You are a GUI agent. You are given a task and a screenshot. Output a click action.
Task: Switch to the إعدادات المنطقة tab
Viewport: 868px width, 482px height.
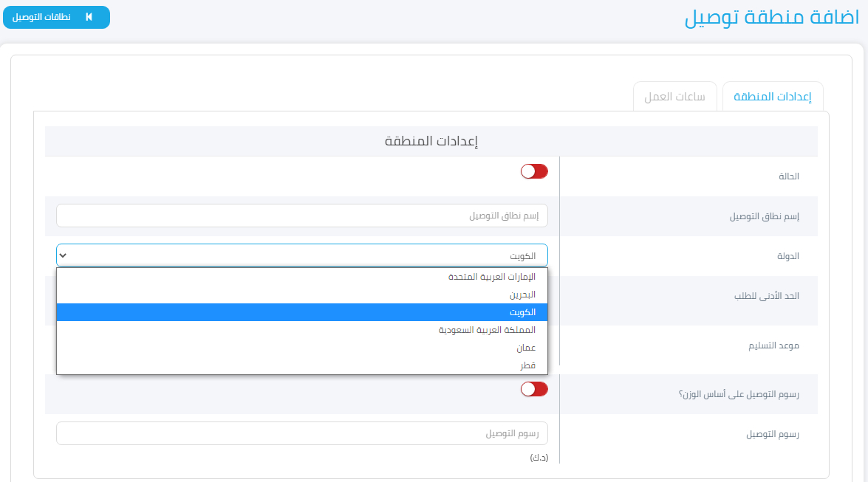pos(773,96)
